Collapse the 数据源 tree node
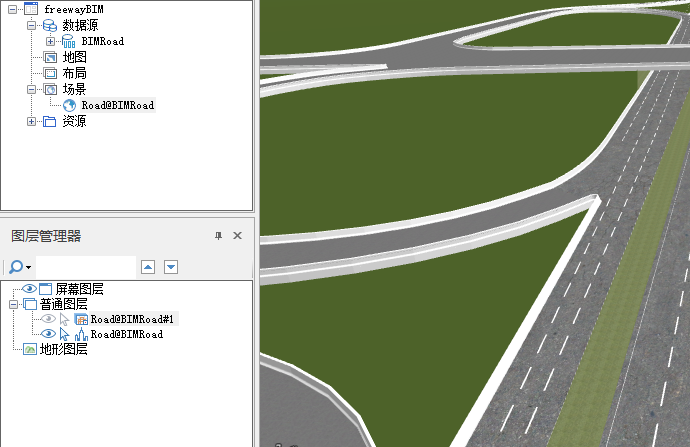The image size is (690, 447). [31, 25]
